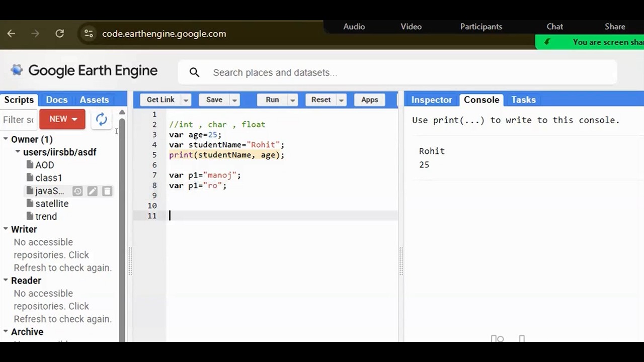This screenshot has height=362, width=644.
Task: Open the Get Link dropdown arrow
Action: tap(186, 100)
